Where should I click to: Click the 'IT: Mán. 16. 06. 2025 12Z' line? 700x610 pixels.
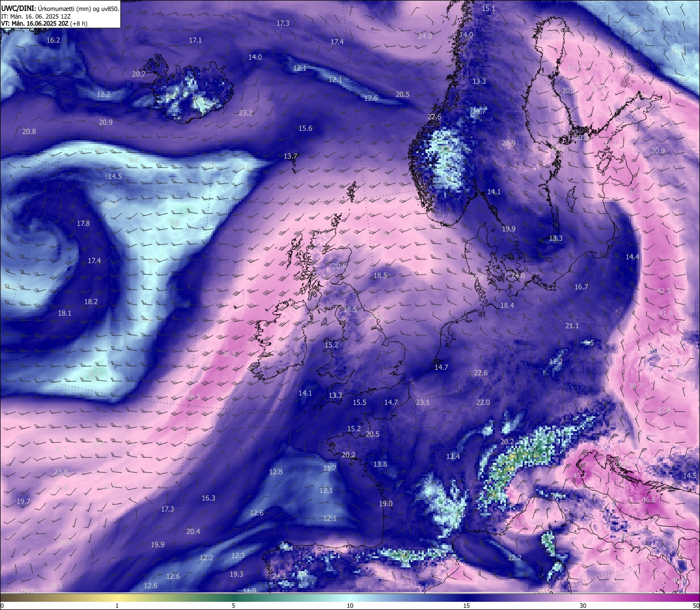tap(37, 17)
